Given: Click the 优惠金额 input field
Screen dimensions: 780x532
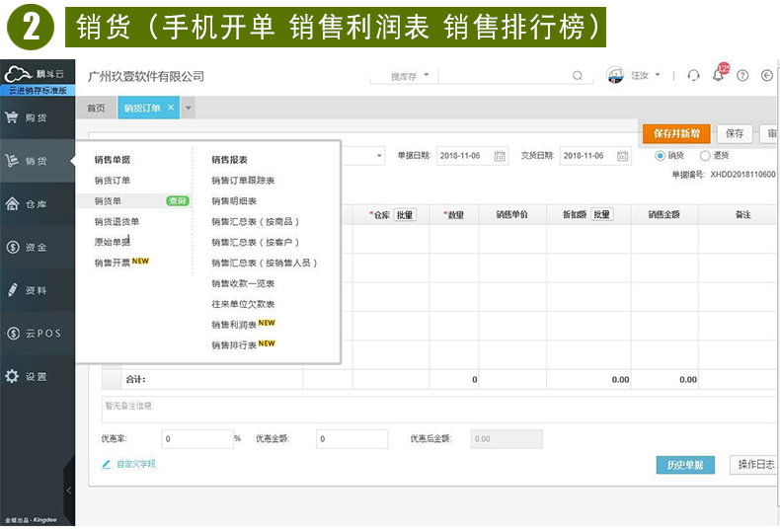Looking at the screenshot, I should pos(352,439).
